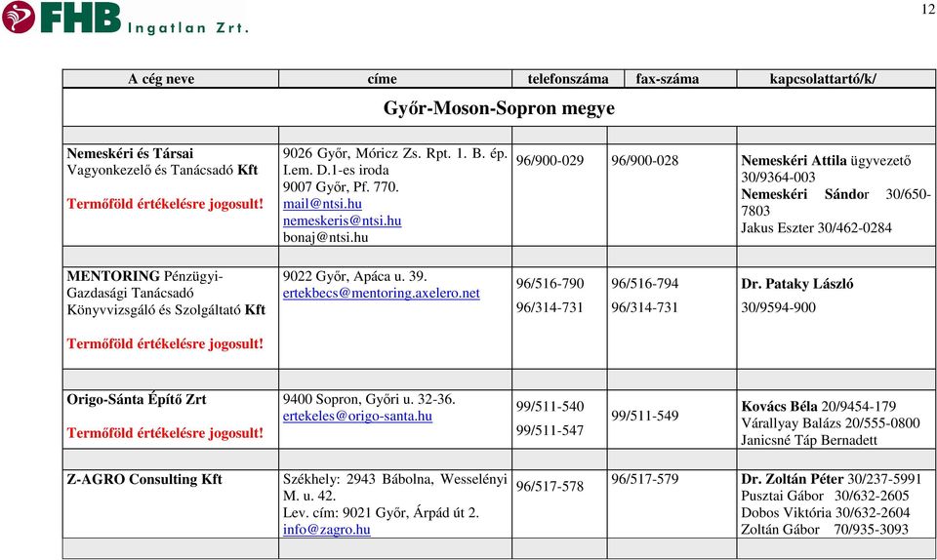Click the bonaj@ntsi.hu plain text address
Screen dimensions: 937x560
325,237
